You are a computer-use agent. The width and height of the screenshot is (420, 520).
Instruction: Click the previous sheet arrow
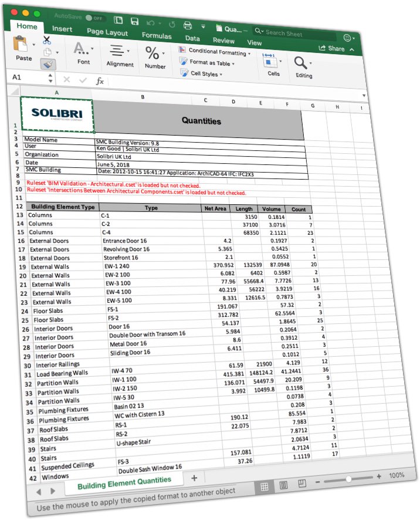click(x=39, y=492)
